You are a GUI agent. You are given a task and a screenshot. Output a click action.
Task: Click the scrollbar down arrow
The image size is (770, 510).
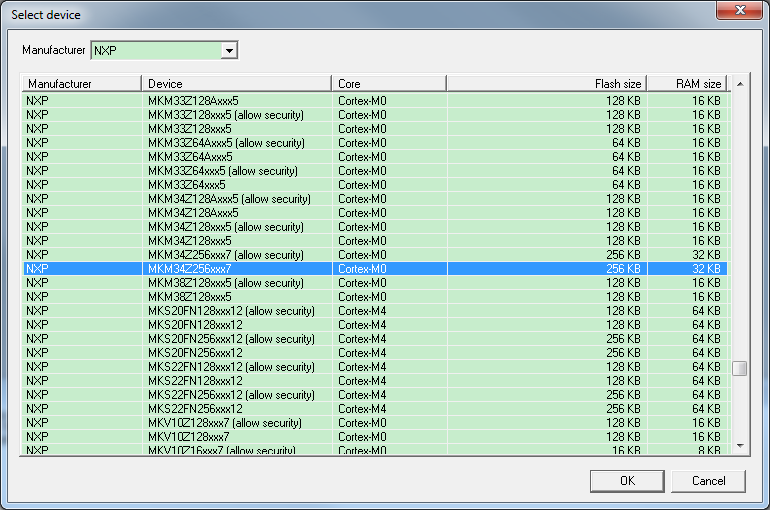(x=740, y=446)
